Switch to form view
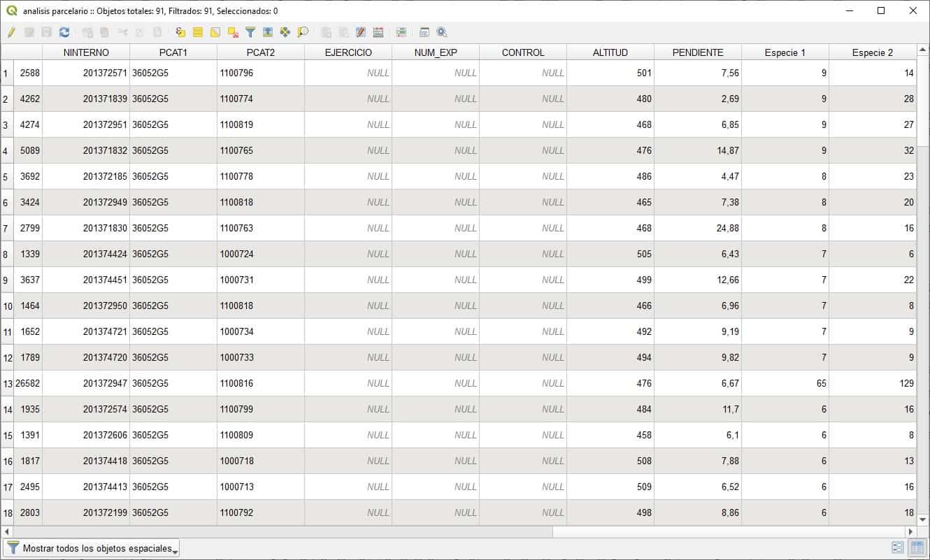930x560 pixels. (x=898, y=548)
